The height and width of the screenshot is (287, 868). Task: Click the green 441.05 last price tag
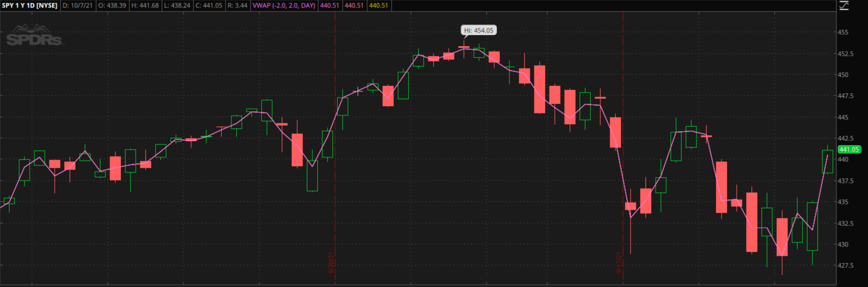(x=849, y=149)
